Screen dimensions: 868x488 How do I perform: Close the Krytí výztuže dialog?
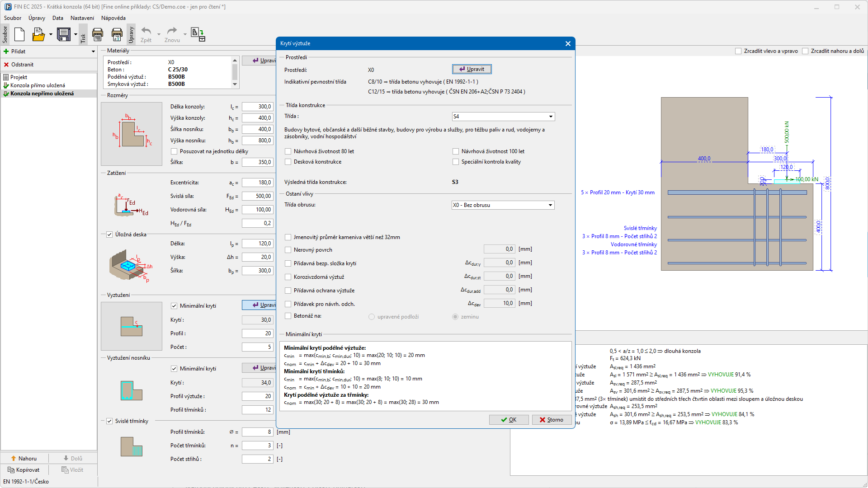click(568, 43)
